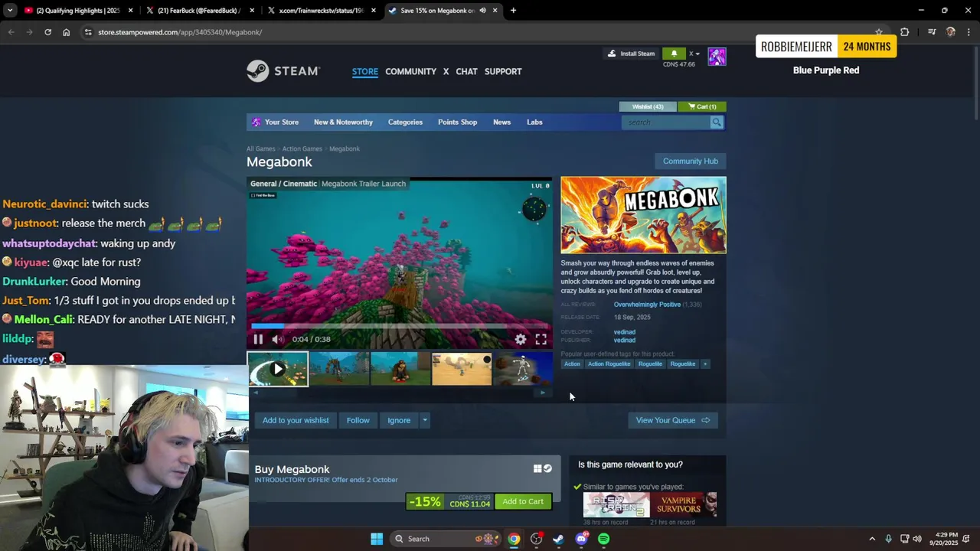The width and height of the screenshot is (980, 551).
Task: Click the Action Games breadcrumb
Action: pos(302,149)
